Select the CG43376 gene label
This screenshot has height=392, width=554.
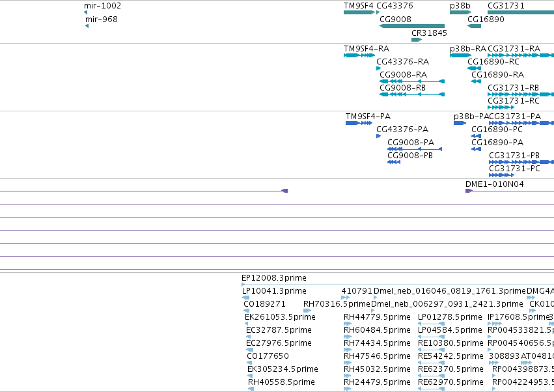[395, 6]
